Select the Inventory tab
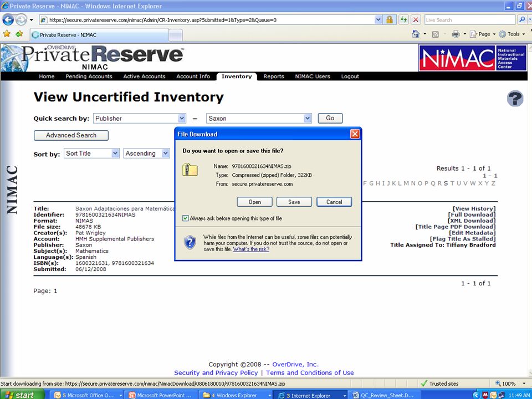This screenshot has height=399, width=532. click(x=237, y=76)
